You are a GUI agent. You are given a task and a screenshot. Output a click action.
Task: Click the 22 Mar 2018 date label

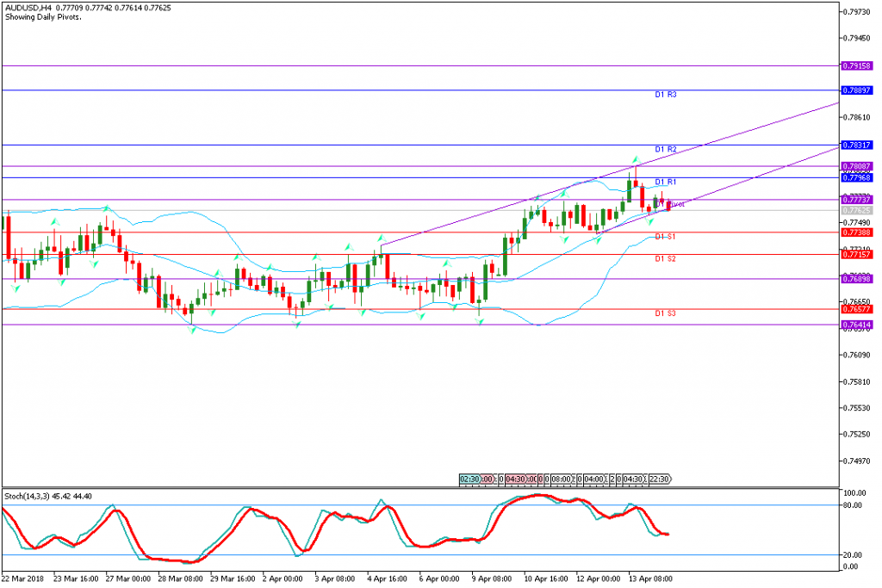(22, 579)
